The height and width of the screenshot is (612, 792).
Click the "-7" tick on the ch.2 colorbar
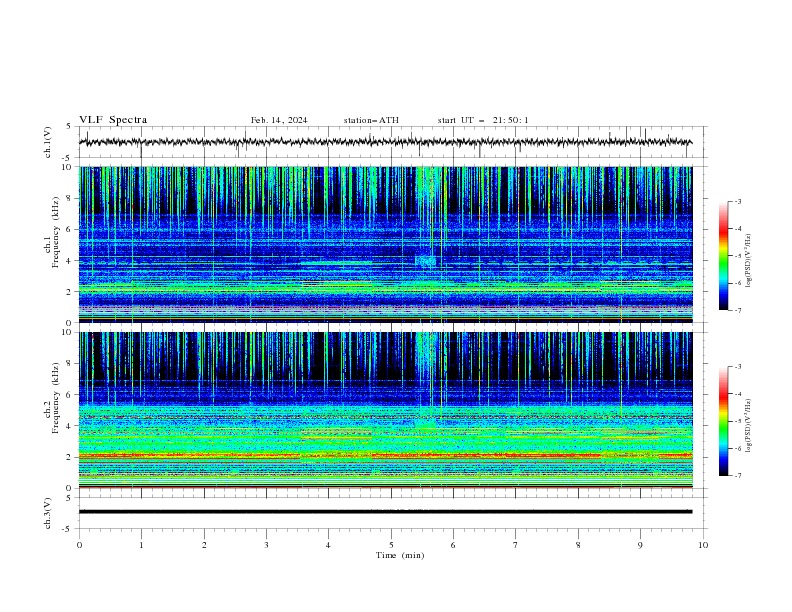[x=738, y=475]
